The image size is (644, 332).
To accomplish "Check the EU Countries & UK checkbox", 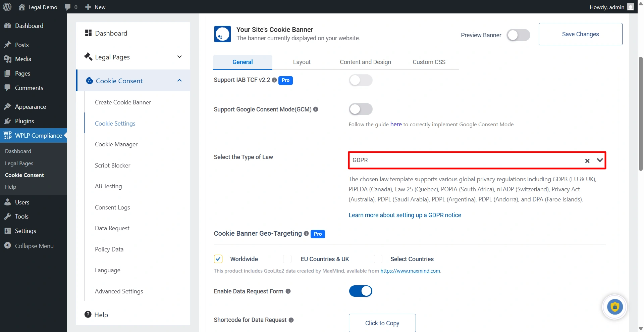I will pyautogui.click(x=287, y=259).
